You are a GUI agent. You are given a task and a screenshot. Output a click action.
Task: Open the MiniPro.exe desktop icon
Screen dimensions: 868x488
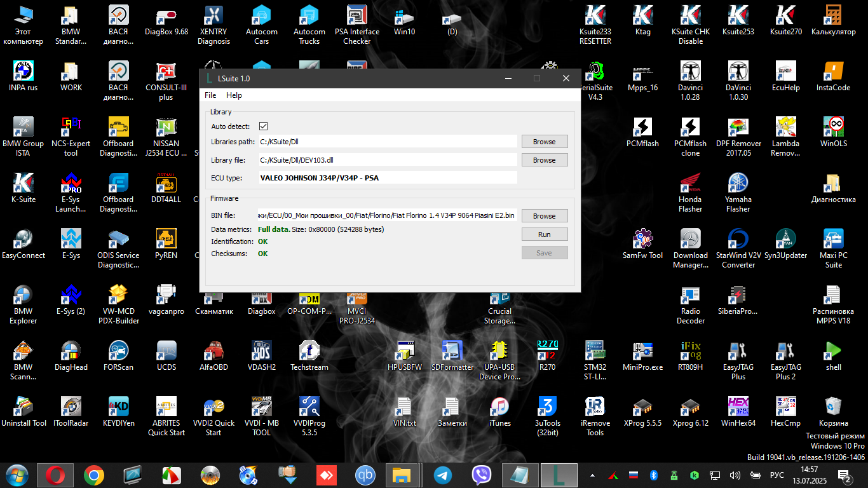[642, 357]
